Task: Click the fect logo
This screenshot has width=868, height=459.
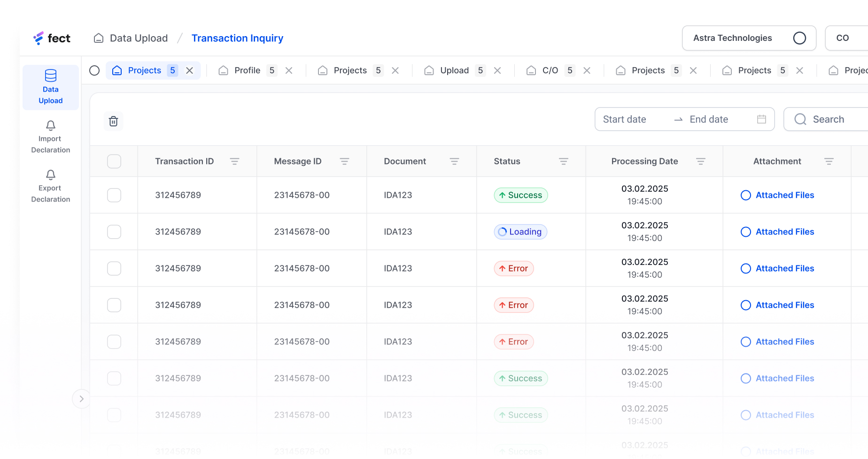Action: click(52, 38)
